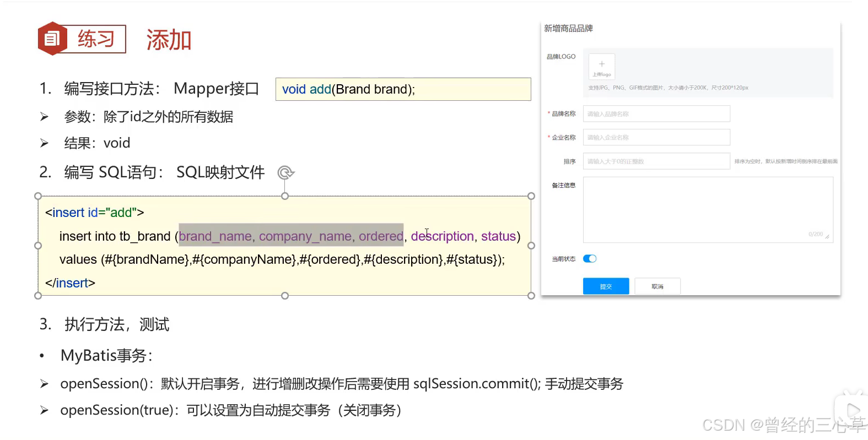This screenshot has width=868, height=440.
Task: Click the 排序为空时 hint beside sort field
Action: [x=786, y=161]
